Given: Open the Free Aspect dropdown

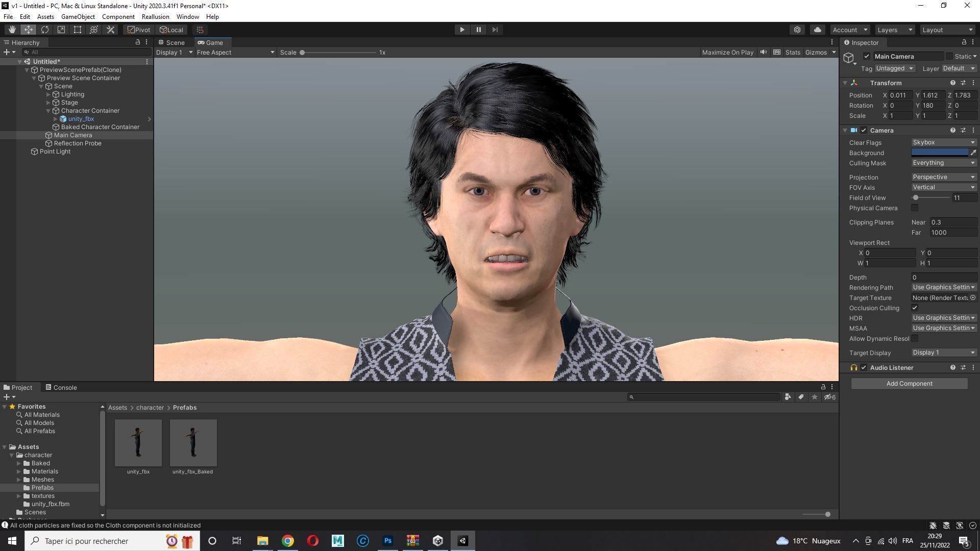Looking at the screenshot, I should click(235, 52).
